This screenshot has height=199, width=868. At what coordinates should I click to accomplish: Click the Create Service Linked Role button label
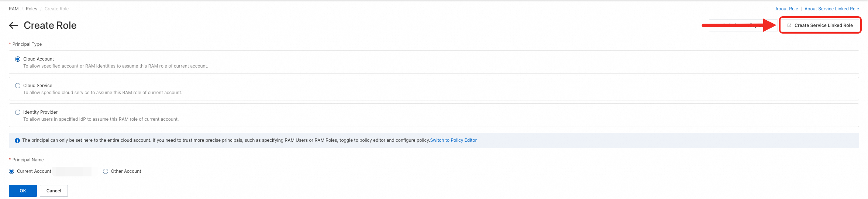[x=823, y=25]
